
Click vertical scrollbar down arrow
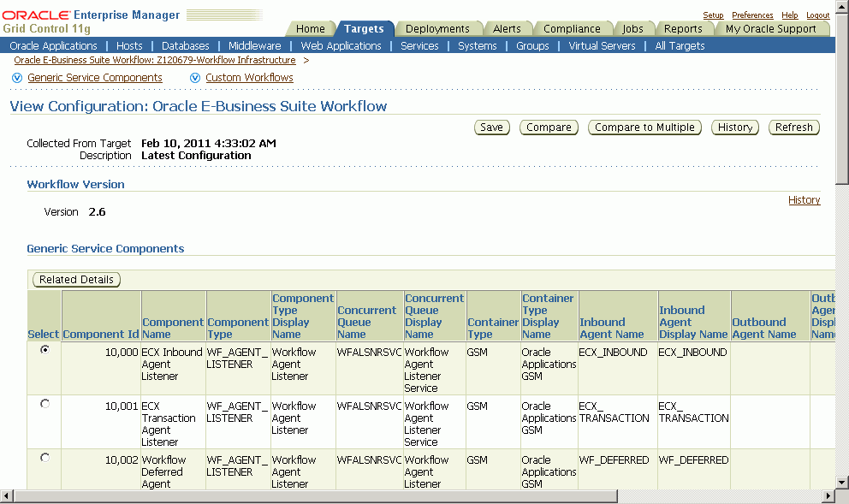click(x=842, y=482)
